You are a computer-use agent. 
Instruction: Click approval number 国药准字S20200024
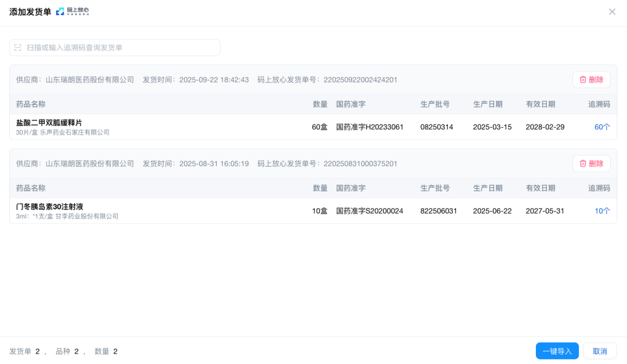click(x=369, y=211)
